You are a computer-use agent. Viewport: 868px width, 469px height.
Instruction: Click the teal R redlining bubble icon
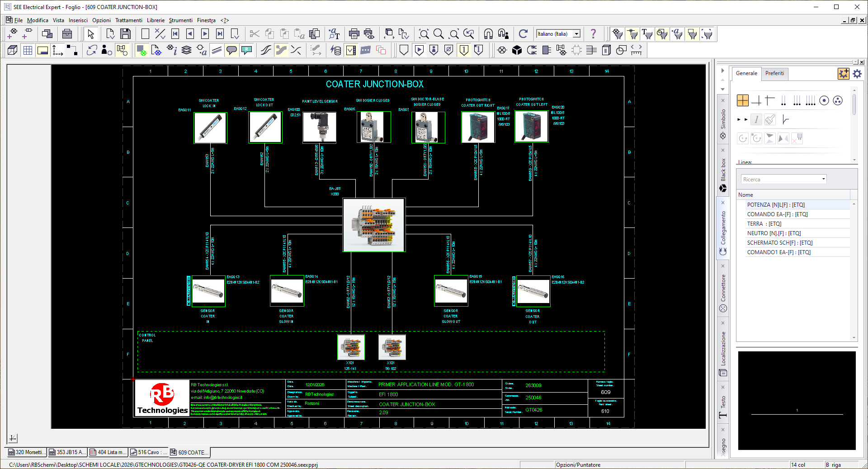tap(246, 50)
